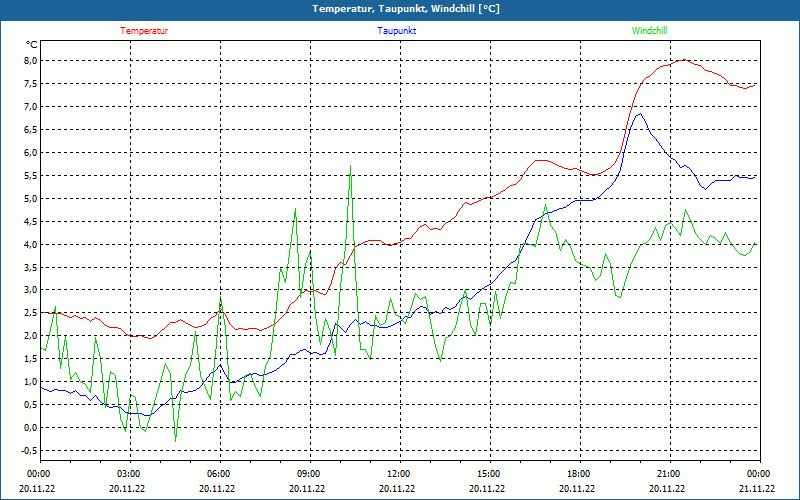The image size is (800, 500).
Task: Click the 15:00 time axis label
Action: tap(487, 474)
